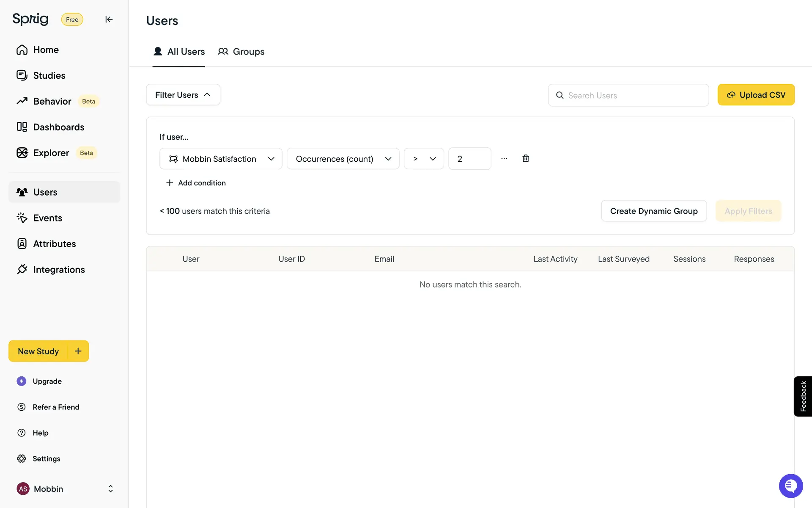Switch to the Groups tab
This screenshot has height=508, width=812.
point(241,52)
